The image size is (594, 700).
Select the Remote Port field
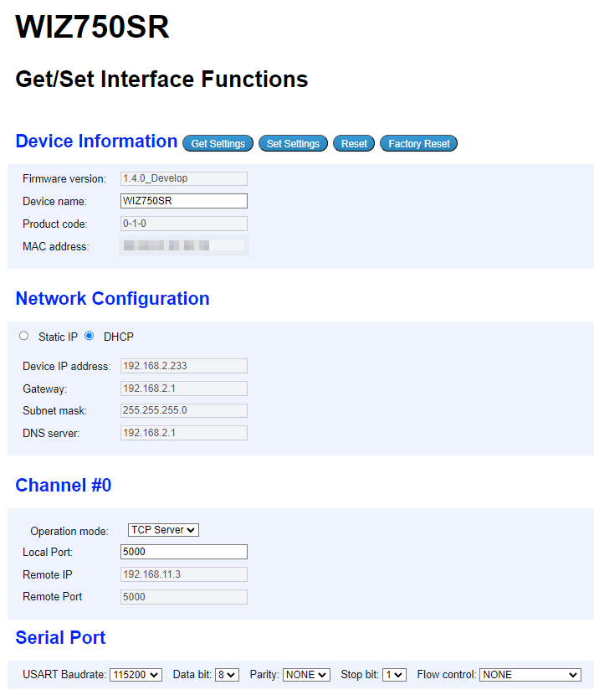tap(183, 596)
